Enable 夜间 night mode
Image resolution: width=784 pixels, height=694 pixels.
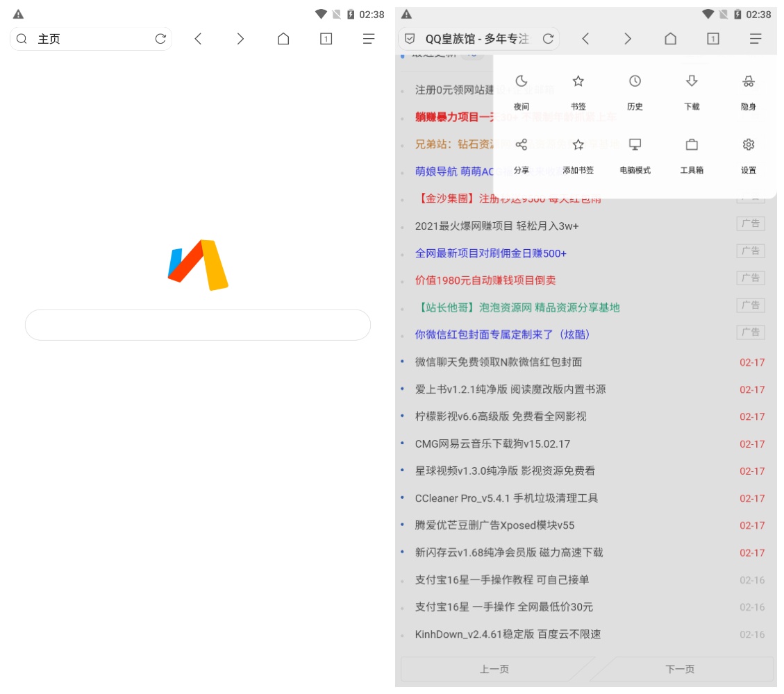[x=522, y=92]
